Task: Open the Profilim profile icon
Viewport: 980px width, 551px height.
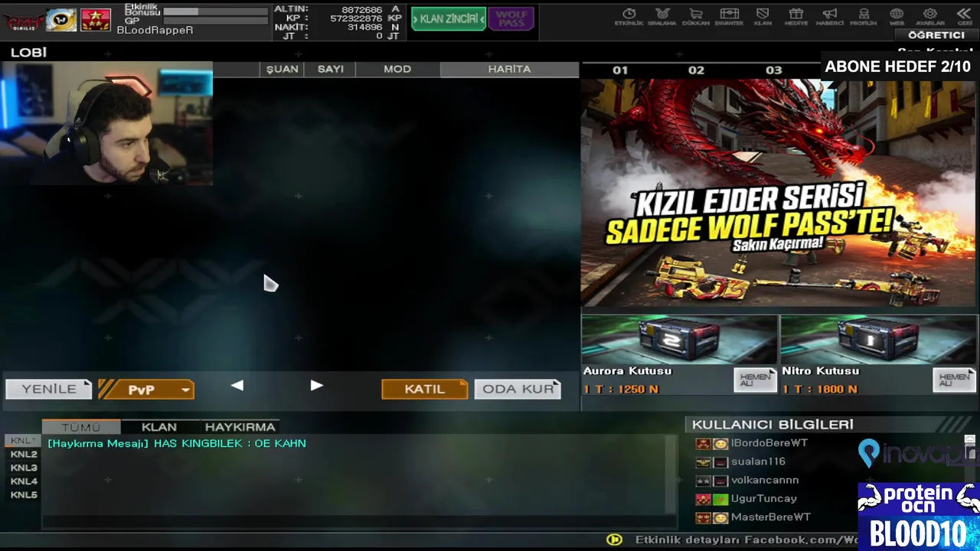Action: (864, 16)
